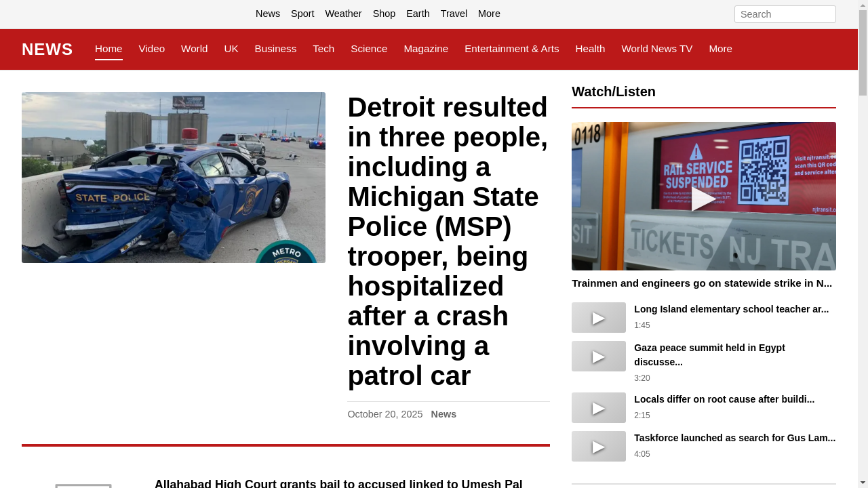
Task: Play the NJ Transit rail suspension video
Action: 703,199
